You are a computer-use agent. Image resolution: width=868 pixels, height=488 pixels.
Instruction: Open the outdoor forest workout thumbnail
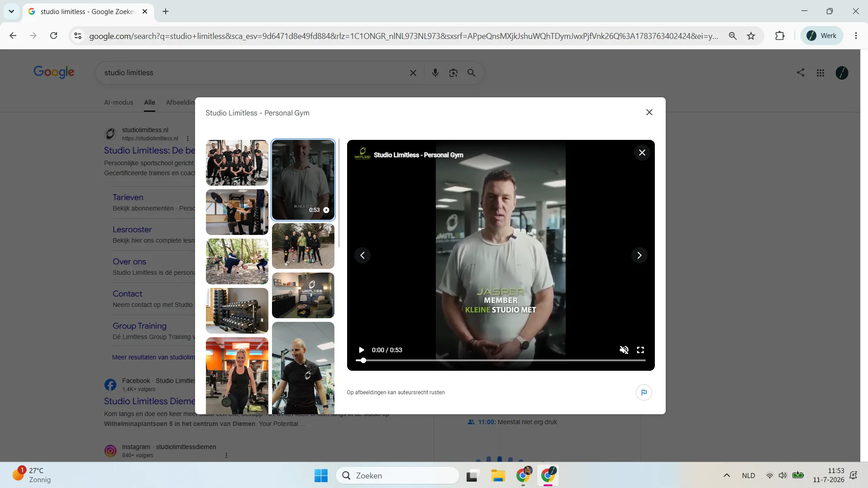point(237,261)
